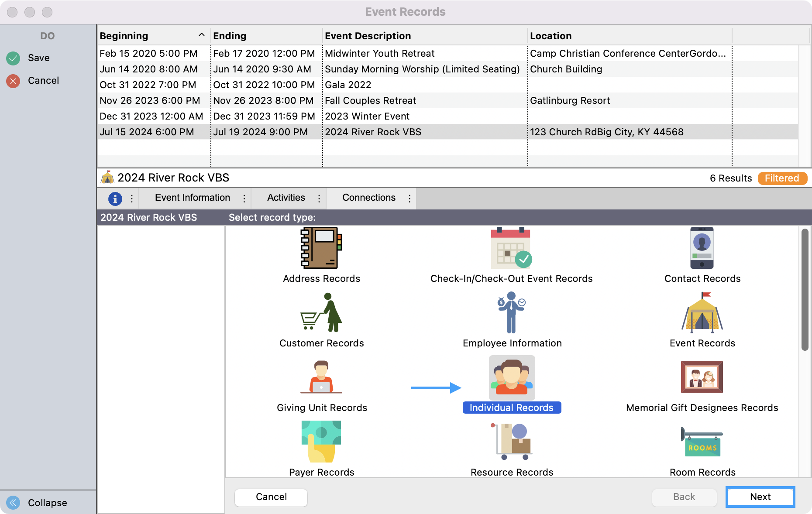
Task: Open the Event Information tab options menu
Action: coord(244,199)
